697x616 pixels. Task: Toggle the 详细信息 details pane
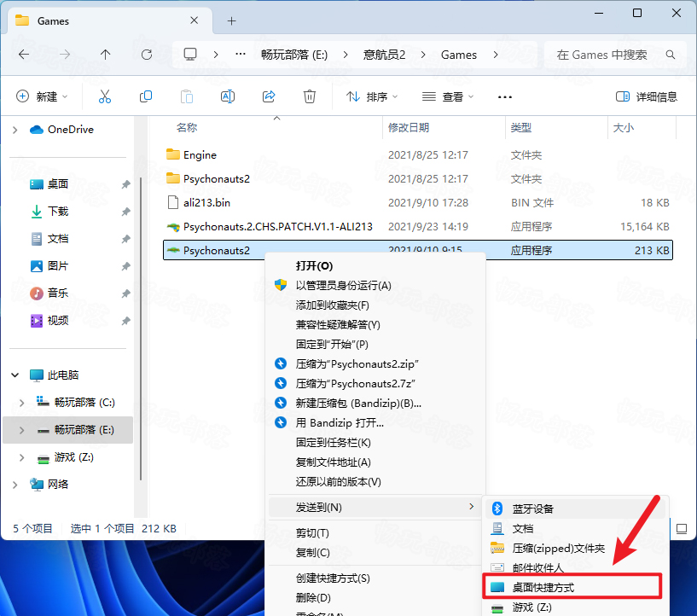tap(647, 96)
